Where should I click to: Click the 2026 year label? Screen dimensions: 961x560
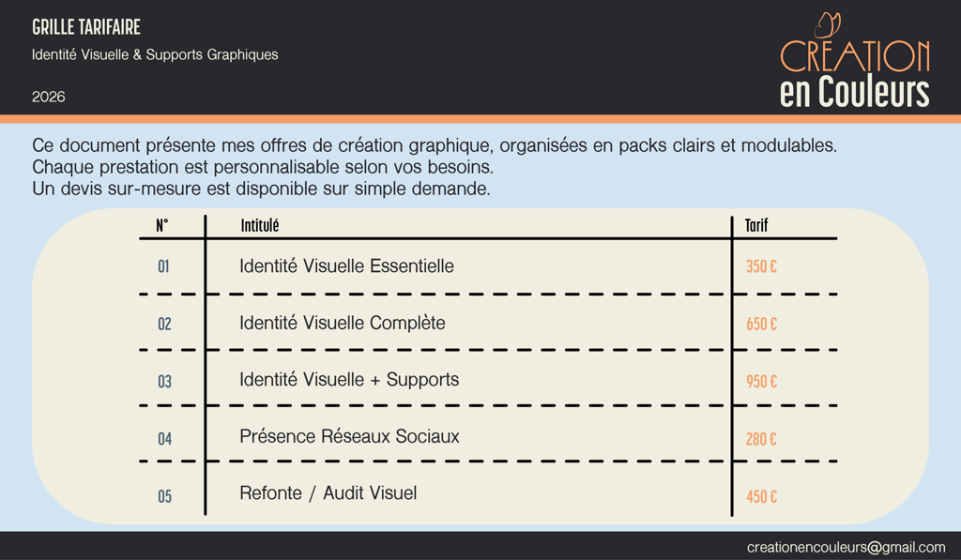coord(49,97)
